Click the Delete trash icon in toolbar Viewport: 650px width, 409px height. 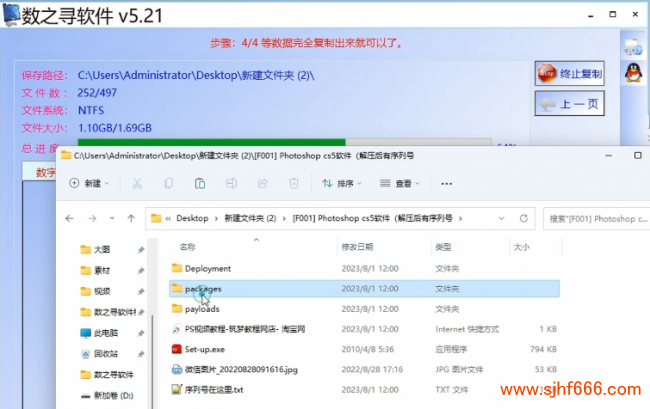(293, 184)
